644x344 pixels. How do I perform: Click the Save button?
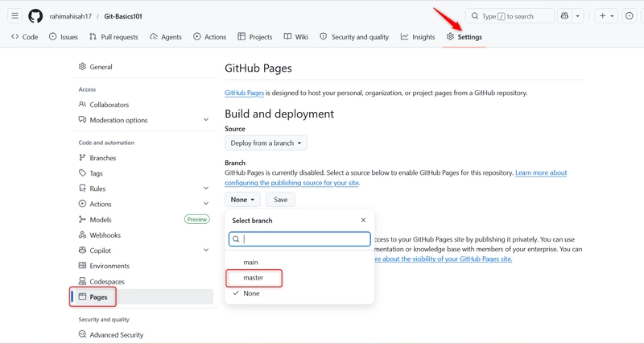click(280, 199)
